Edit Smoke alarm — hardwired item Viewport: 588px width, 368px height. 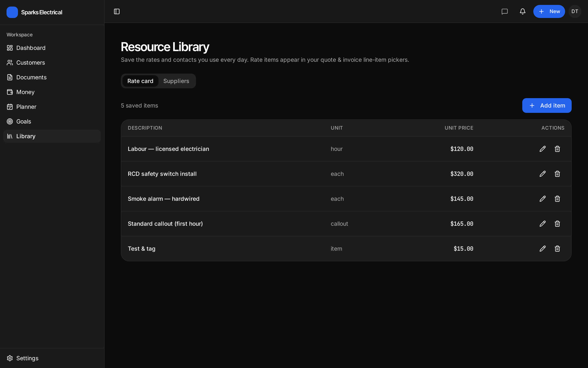pos(542,199)
